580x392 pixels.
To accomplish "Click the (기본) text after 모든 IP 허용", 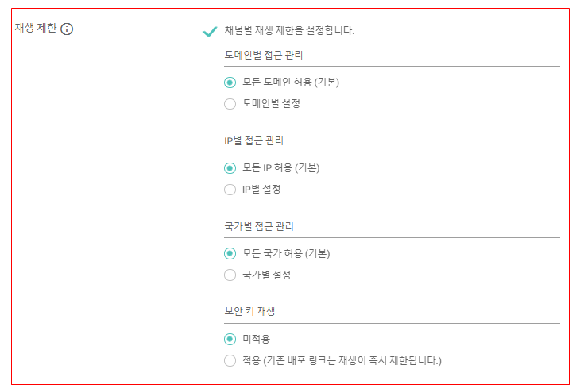I will click(x=307, y=167).
